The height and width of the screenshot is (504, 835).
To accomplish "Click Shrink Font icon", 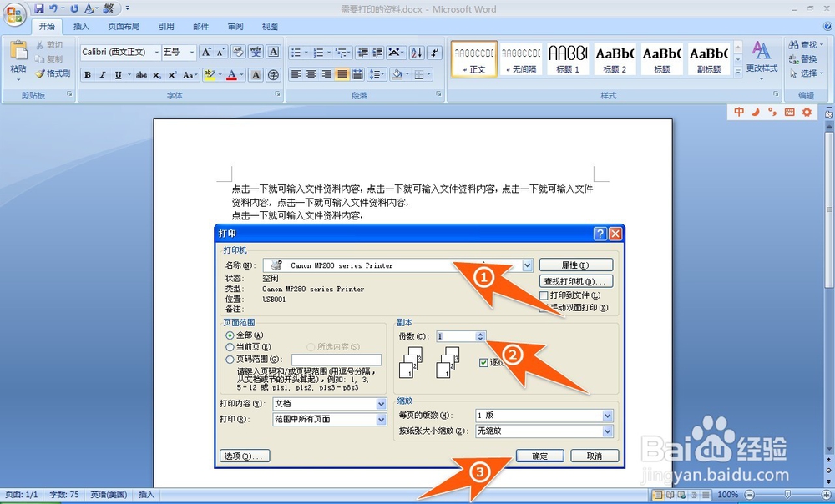I will [221, 52].
